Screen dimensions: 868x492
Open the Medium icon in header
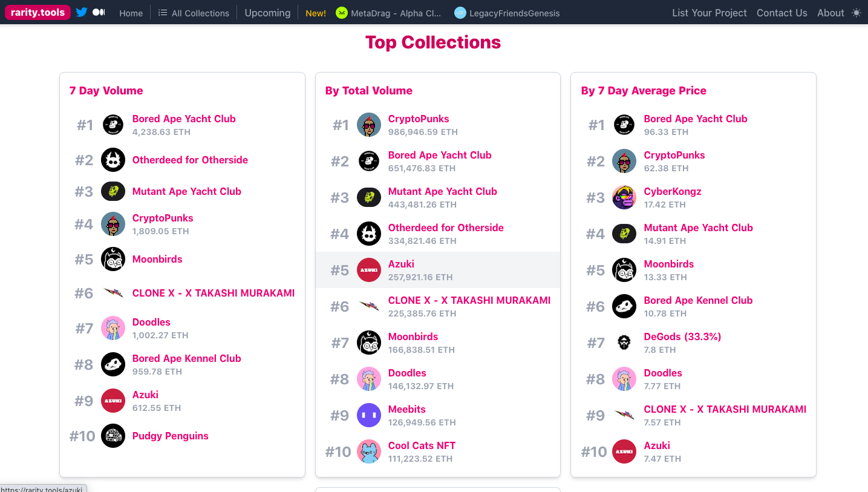tap(99, 12)
